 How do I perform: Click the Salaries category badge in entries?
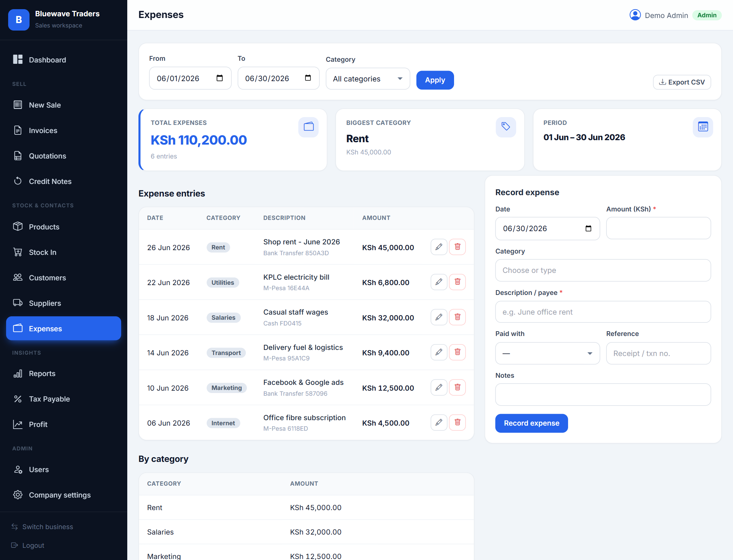[x=223, y=318]
